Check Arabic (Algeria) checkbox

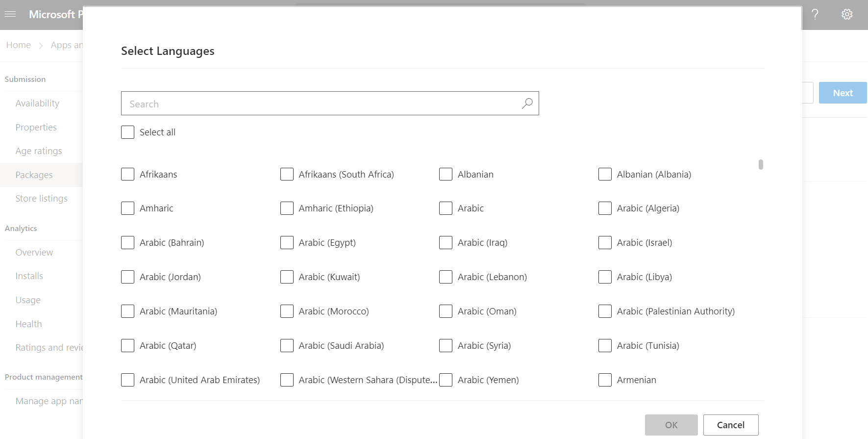click(605, 208)
